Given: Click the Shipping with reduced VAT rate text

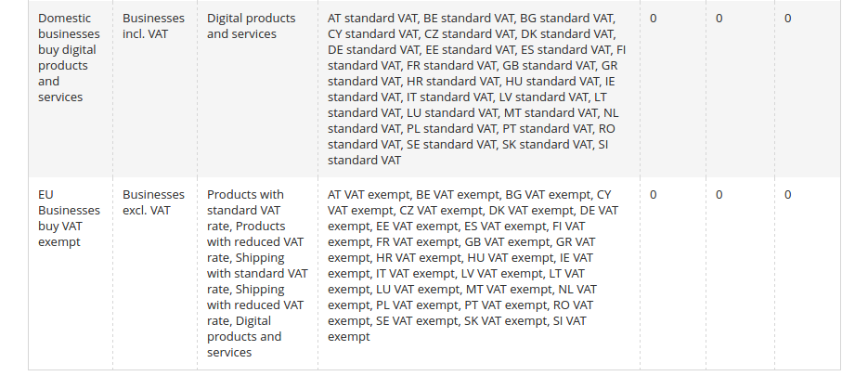Looking at the screenshot, I should pos(255,305).
